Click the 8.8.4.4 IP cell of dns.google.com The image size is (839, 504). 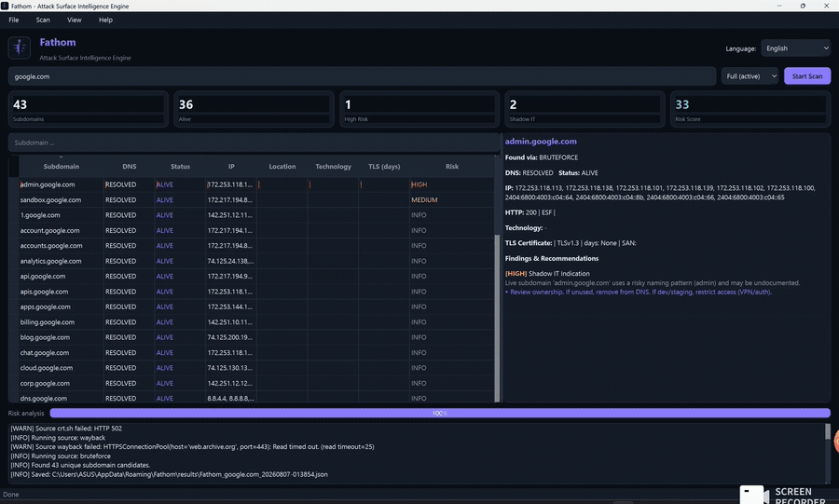coord(231,398)
